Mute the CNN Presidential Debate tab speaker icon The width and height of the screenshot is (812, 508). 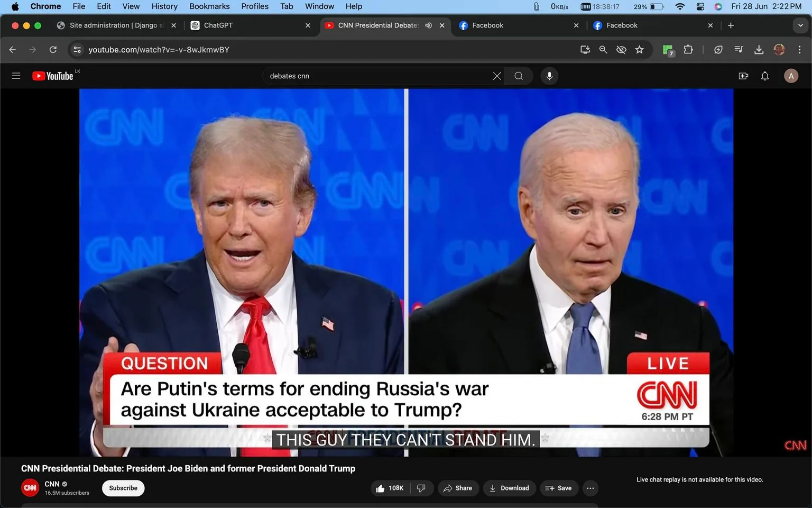(428, 25)
